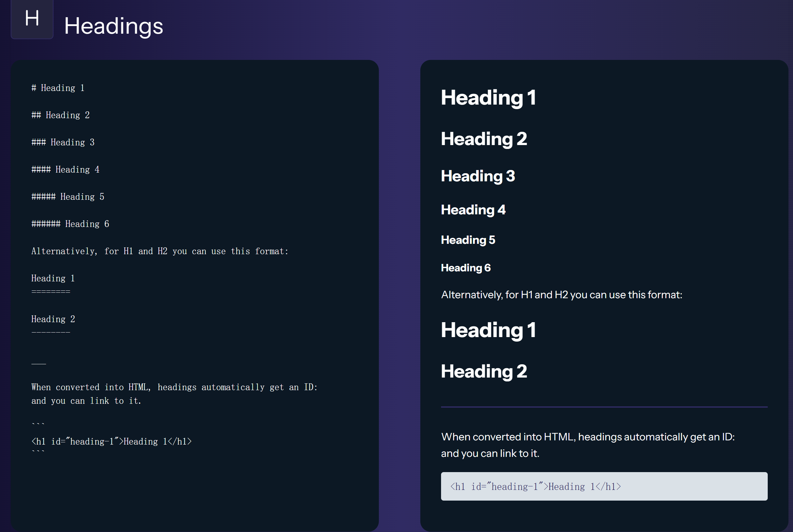Click the '###### Heading 6' source line

[70, 224]
